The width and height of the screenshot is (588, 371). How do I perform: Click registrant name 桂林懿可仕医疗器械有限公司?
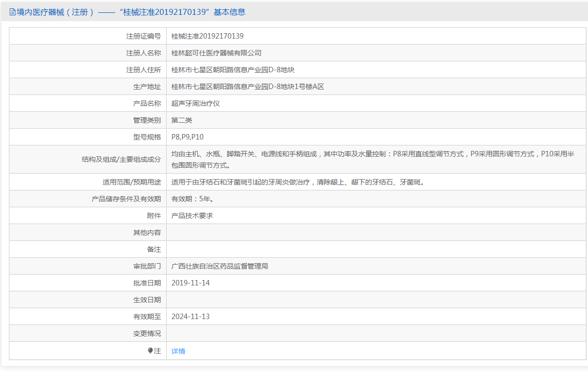(216, 53)
